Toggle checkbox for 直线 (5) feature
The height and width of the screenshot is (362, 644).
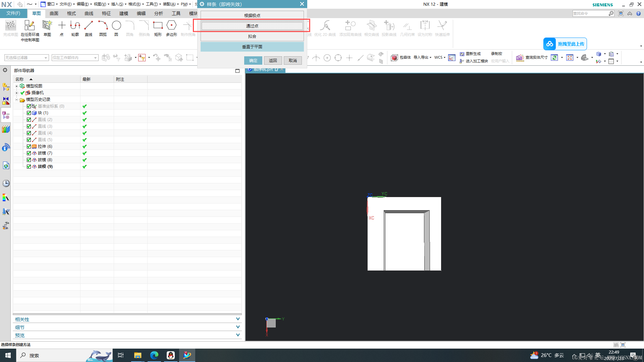point(29,140)
